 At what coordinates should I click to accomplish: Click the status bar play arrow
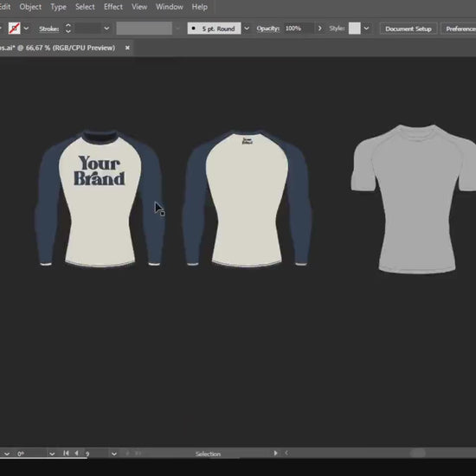point(275,453)
